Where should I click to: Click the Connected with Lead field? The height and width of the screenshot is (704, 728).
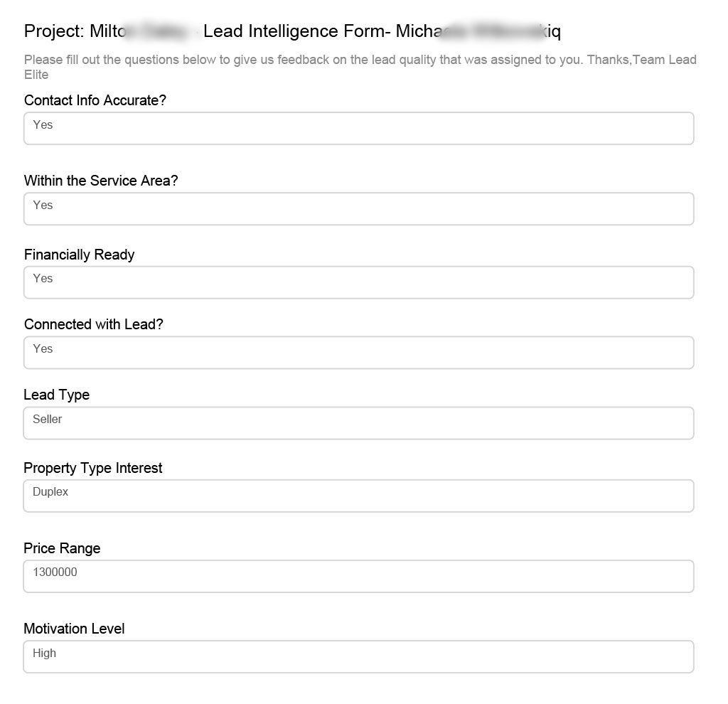tap(358, 353)
